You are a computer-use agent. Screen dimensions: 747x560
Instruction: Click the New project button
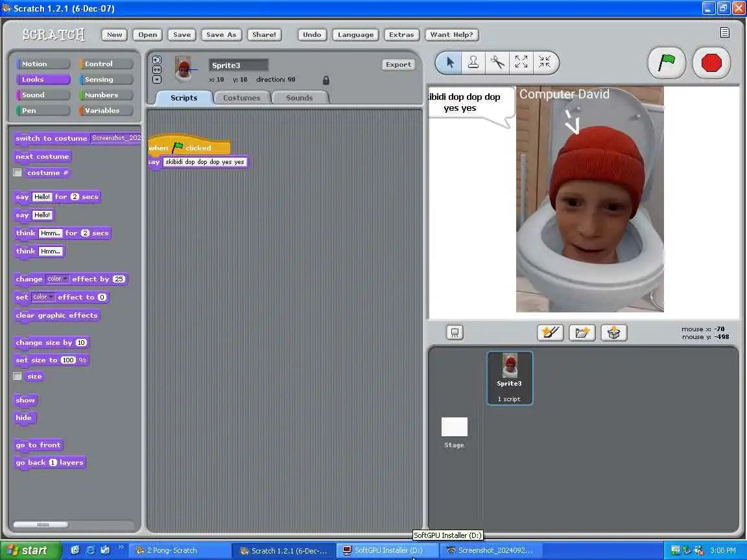point(114,35)
